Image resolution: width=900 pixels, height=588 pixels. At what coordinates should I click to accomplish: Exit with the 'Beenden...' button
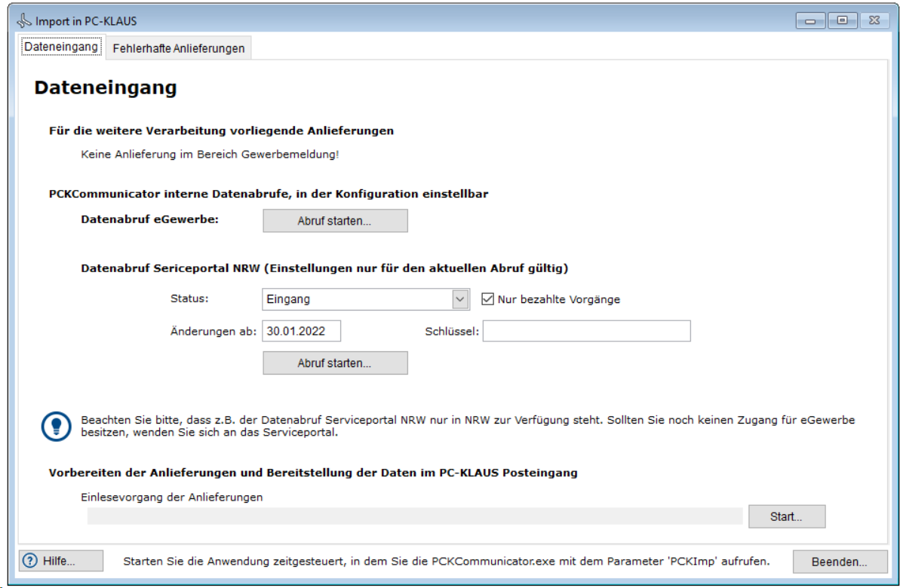pyautogui.click(x=839, y=562)
